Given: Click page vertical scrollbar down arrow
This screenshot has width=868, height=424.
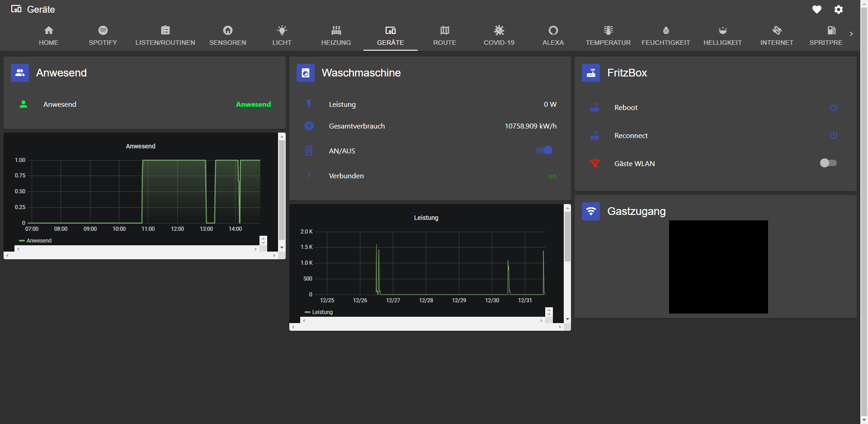Looking at the screenshot, I should click(x=864, y=419).
